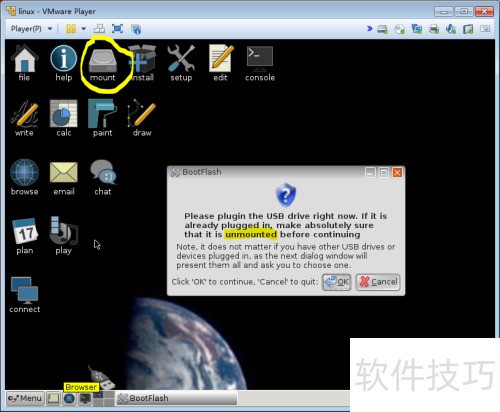
Task: Click OK in BootFlash dialog
Action: point(336,282)
